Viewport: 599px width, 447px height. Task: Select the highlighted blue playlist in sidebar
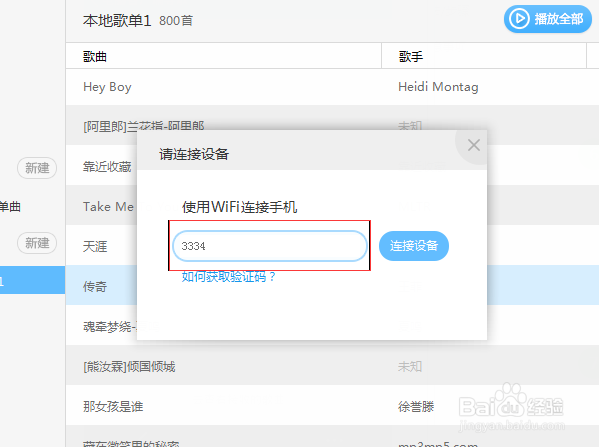pos(32,280)
